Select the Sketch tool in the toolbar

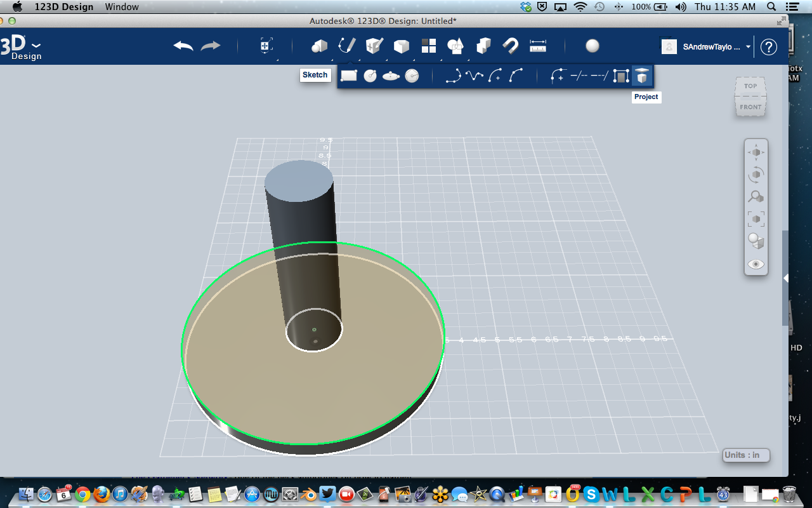(346, 46)
